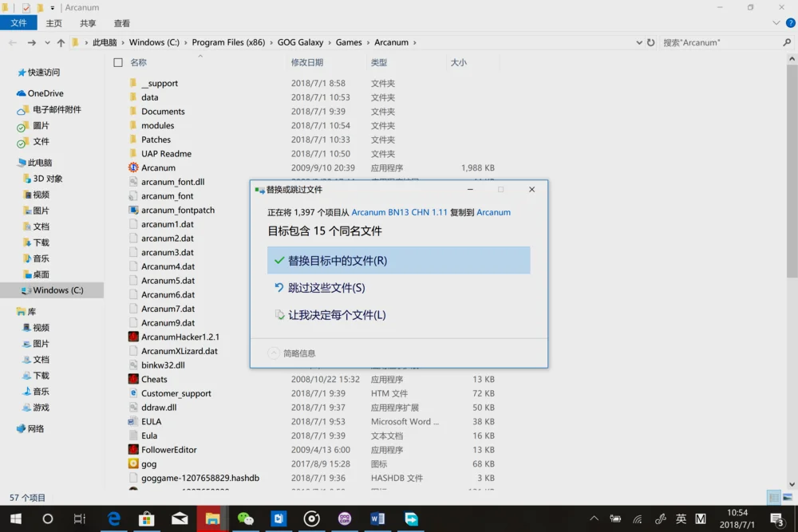
Task: Click the taskbar clock showing 10:54
Action: tap(737, 518)
